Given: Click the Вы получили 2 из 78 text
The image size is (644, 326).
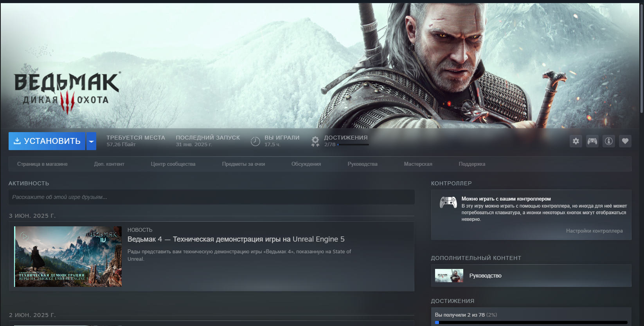Looking at the screenshot, I should (x=466, y=315).
